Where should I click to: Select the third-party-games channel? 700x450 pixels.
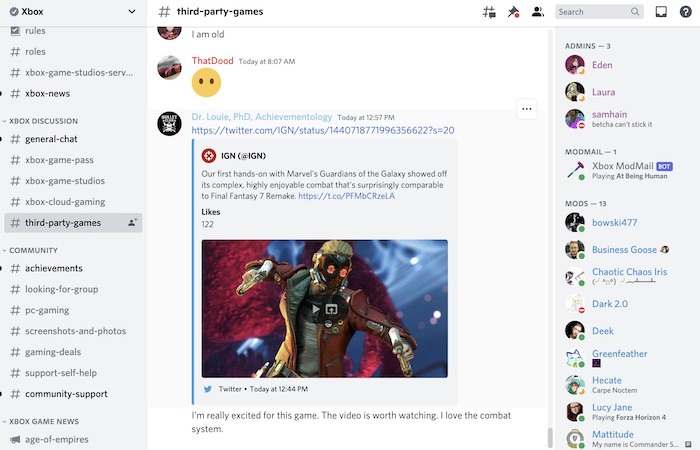(x=73, y=223)
